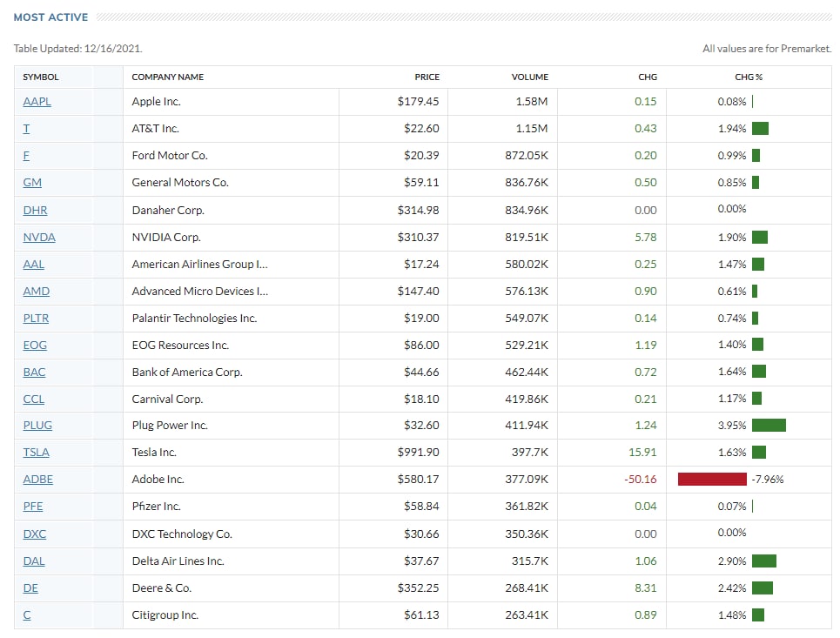The height and width of the screenshot is (638, 840).
Task: Open the T ticker link for AT&T
Action: tap(26, 129)
